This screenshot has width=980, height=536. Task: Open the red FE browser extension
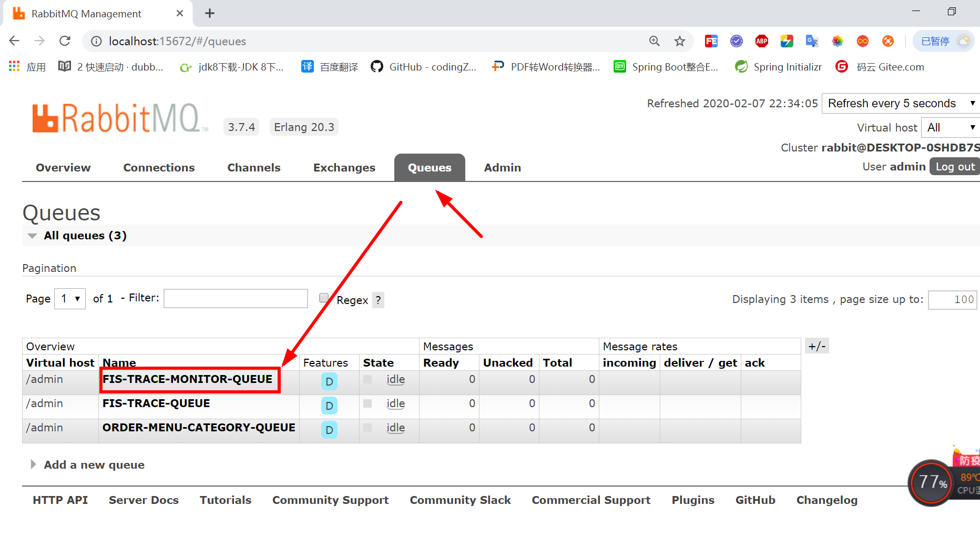(x=711, y=41)
